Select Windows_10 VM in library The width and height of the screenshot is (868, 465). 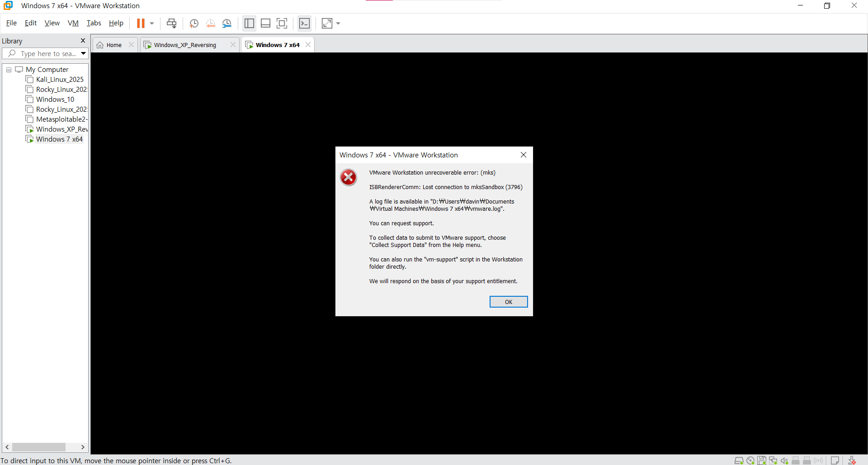[x=55, y=100]
